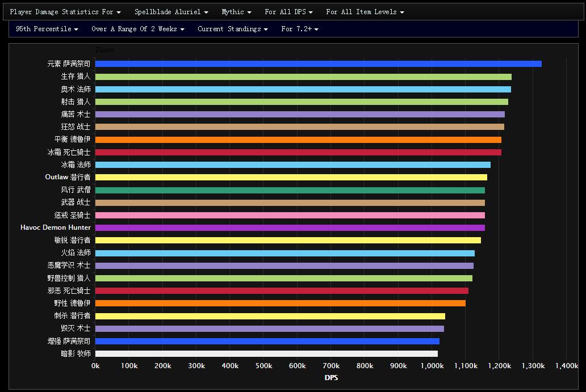Click the 痛苦 术士 bar

tap(300, 114)
